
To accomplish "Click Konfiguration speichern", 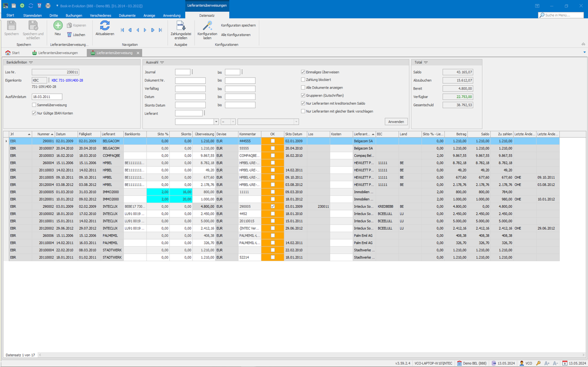I will pyautogui.click(x=239, y=25).
